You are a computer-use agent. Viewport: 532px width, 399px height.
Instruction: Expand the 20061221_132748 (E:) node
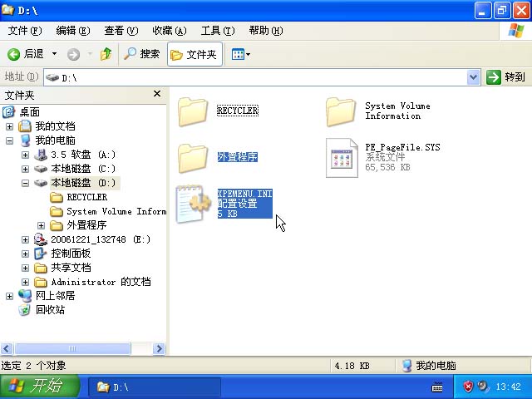pos(25,239)
